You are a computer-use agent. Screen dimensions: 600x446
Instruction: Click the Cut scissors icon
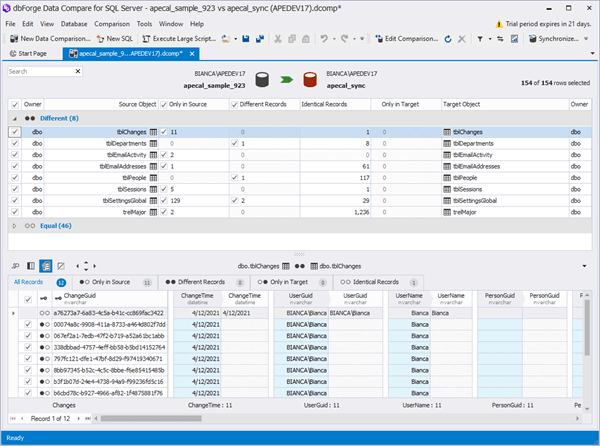[278, 39]
